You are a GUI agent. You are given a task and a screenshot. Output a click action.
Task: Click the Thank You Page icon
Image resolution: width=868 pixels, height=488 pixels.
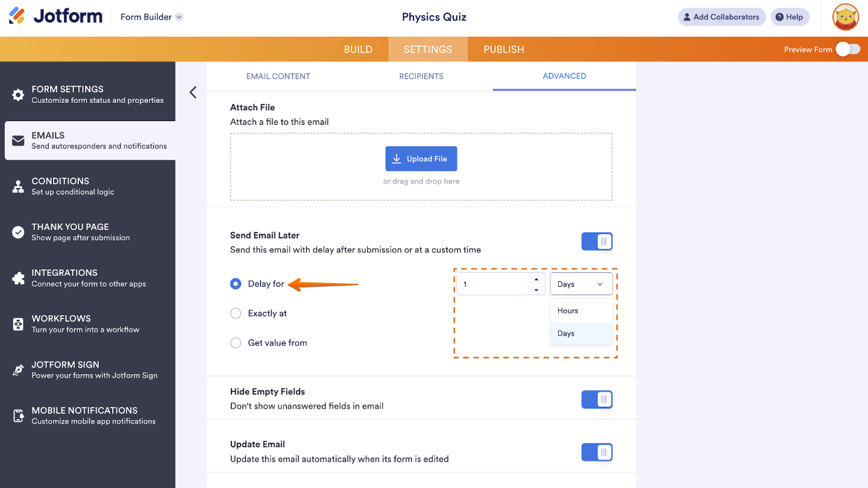click(18, 231)
